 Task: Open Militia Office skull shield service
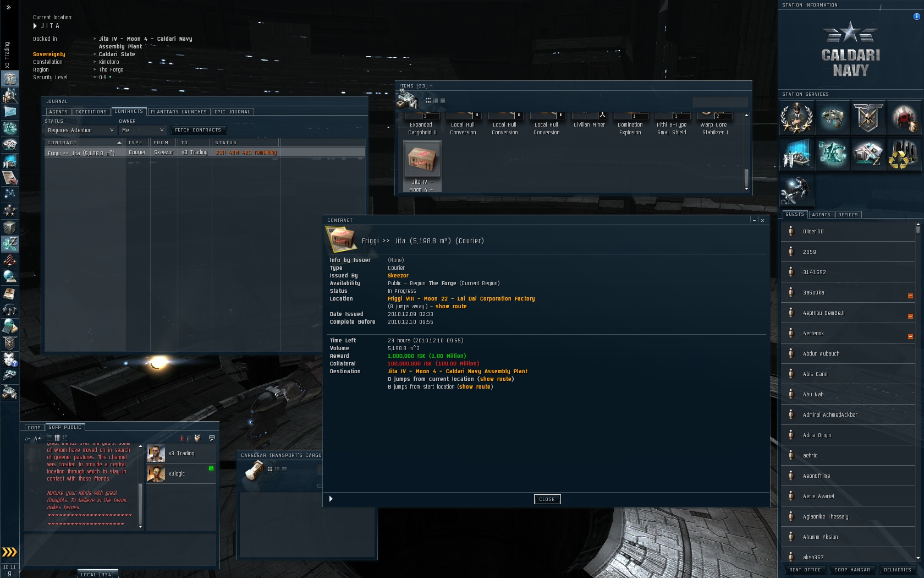[x=868, y=118]
